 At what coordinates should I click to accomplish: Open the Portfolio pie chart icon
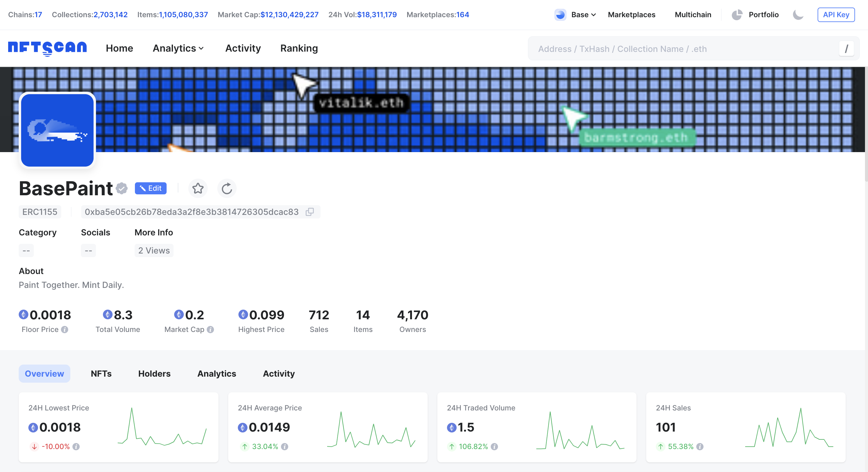[737, 15]
